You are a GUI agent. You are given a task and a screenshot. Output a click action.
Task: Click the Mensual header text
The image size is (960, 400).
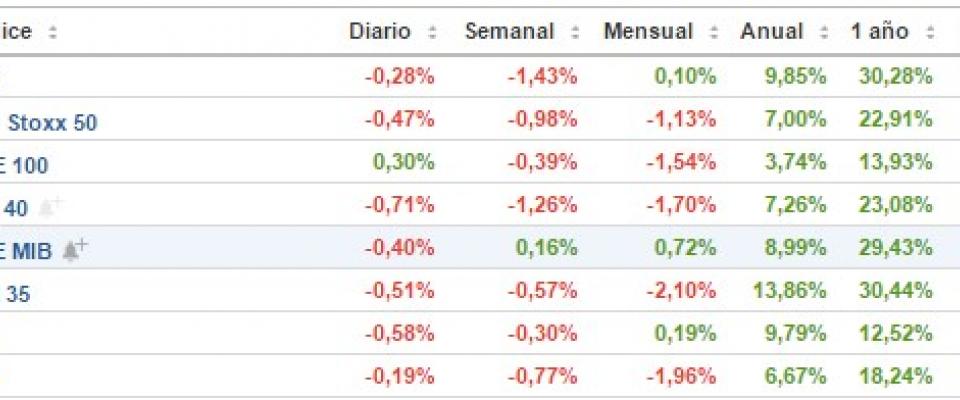648,31
